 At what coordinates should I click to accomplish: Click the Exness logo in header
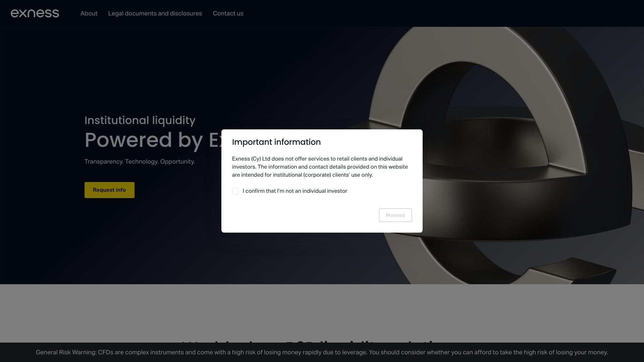coord(35,13)
